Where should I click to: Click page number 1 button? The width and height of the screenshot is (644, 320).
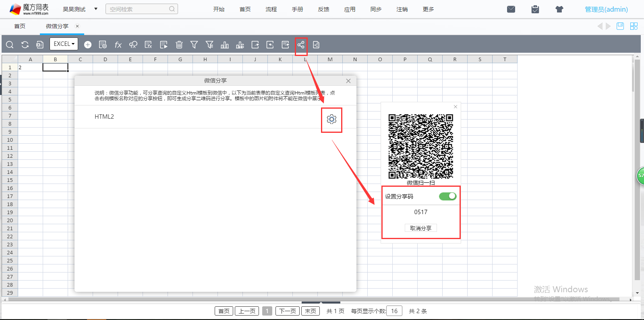pyautogui.click(x=267, y=311)
